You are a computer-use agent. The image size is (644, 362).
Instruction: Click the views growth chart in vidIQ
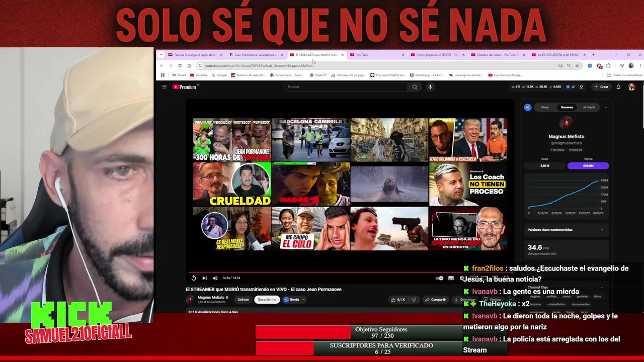[567, 195]
